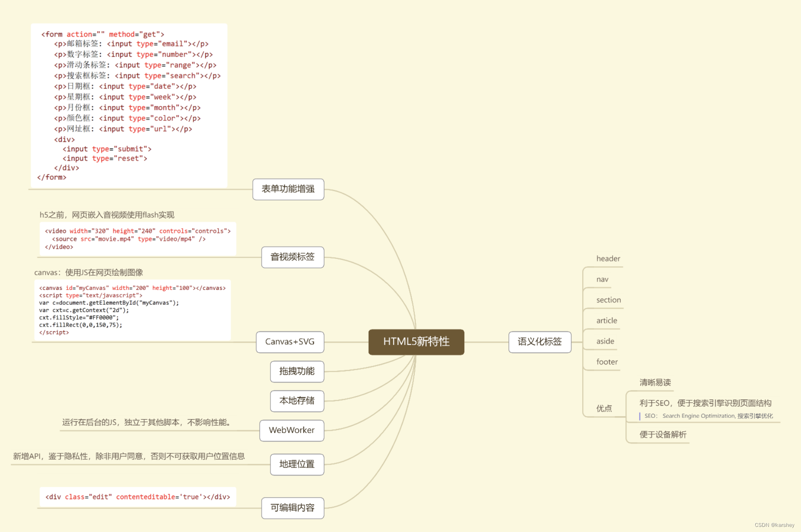The width and height of the screenshot is (801, 532).
Task: Click the 运行在后台的JS description text
Action: pyautogui.click(x=148, y=423)
